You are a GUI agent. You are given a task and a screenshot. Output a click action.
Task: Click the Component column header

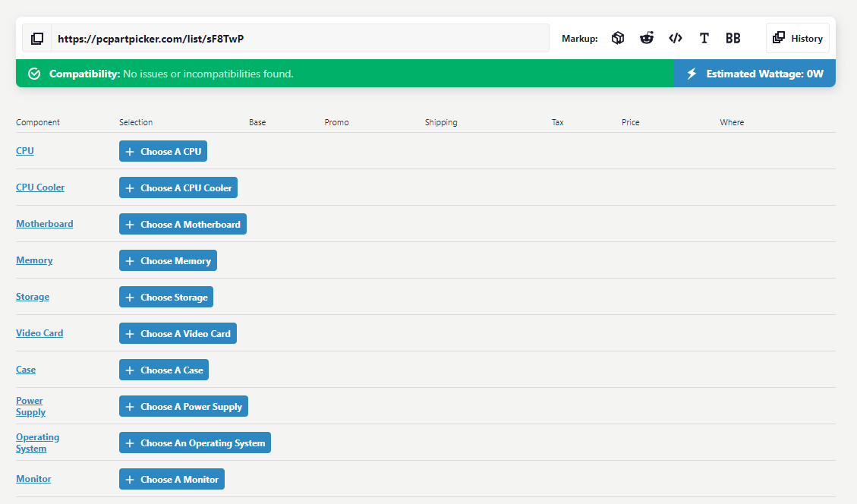point(38,122)
